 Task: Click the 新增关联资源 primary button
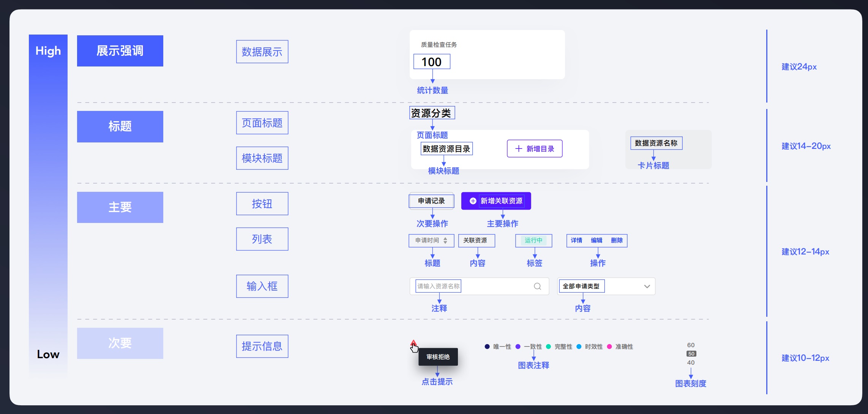tap(496, 201)
